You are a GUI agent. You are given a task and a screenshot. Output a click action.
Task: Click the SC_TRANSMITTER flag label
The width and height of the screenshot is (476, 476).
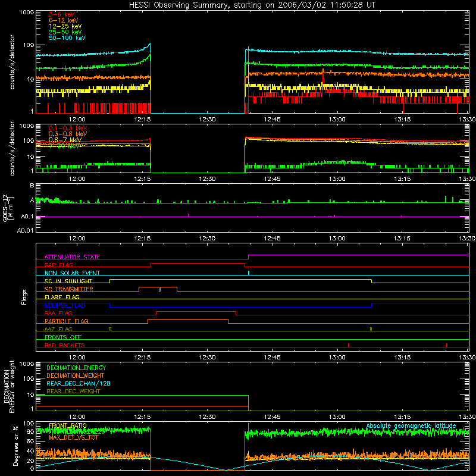tap(69, 289)
